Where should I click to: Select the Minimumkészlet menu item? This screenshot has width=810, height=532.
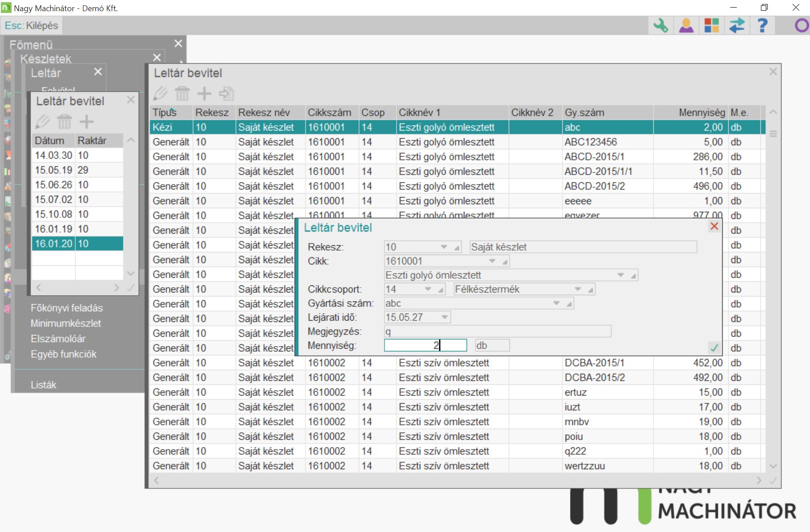click(66, 323)
